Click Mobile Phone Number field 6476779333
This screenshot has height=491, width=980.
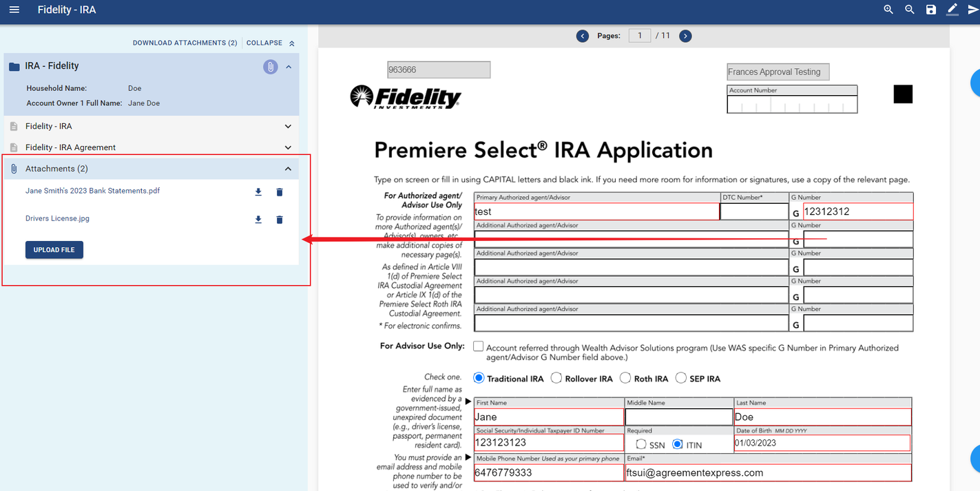[x=549, y=472]
